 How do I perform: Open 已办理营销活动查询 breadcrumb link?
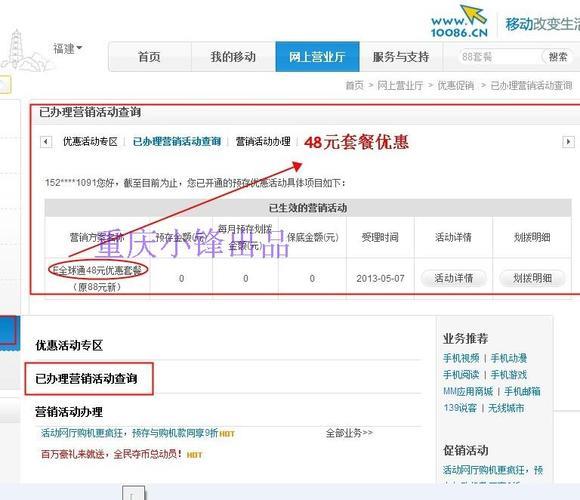point(531,86)
